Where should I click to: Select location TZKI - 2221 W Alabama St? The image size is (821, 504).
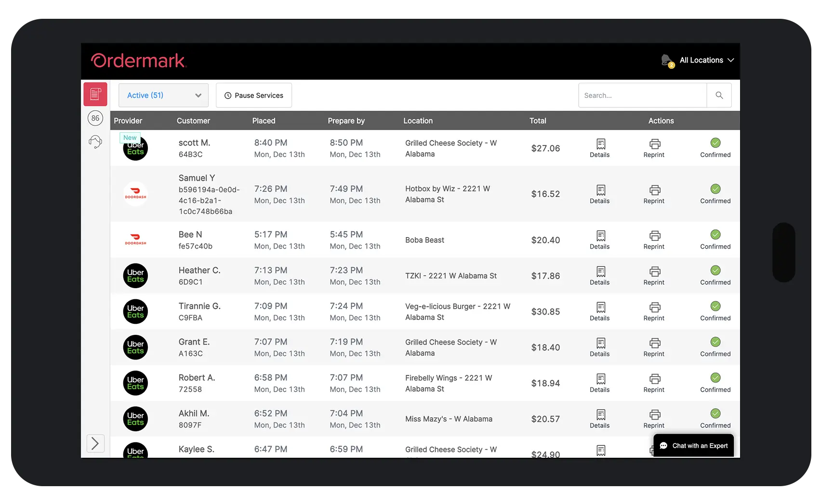click(x=450, y=276)
